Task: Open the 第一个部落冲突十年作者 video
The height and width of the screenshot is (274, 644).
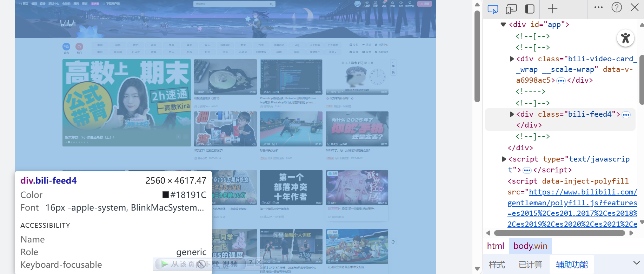Action: (x=291, y=187)
